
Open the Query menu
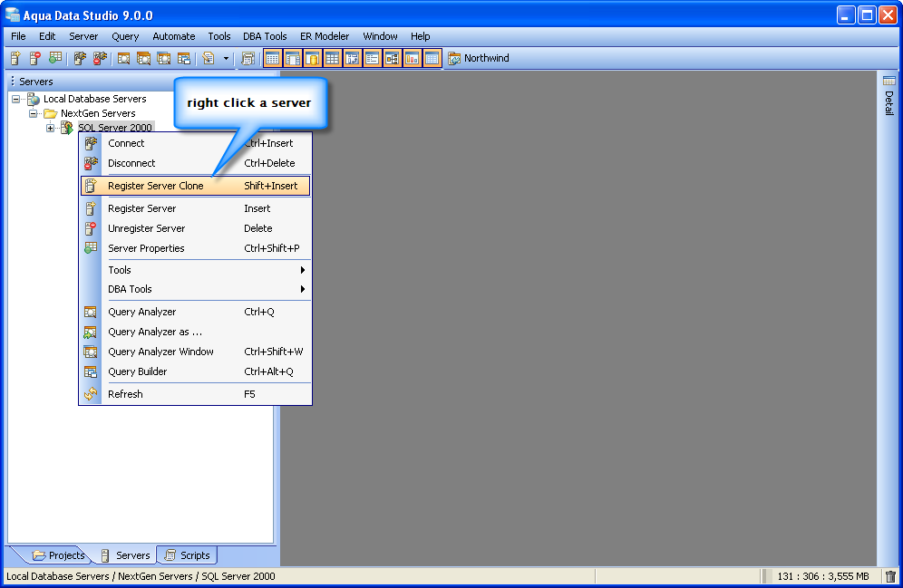point(125,36)
